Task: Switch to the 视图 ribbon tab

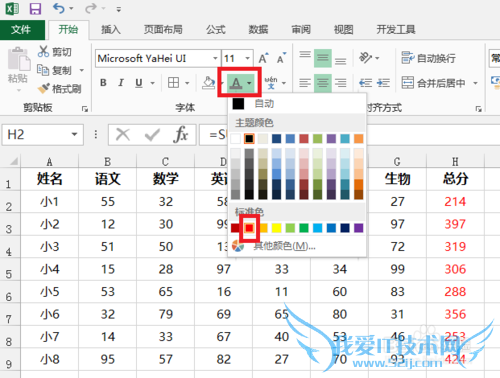Action: pos(344,30)
